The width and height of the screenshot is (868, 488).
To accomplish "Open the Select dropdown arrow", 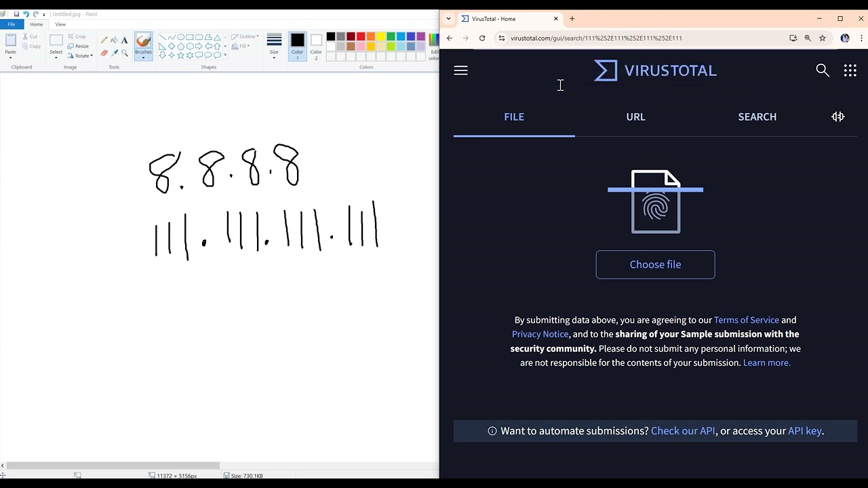I will [x=56, y=58].
